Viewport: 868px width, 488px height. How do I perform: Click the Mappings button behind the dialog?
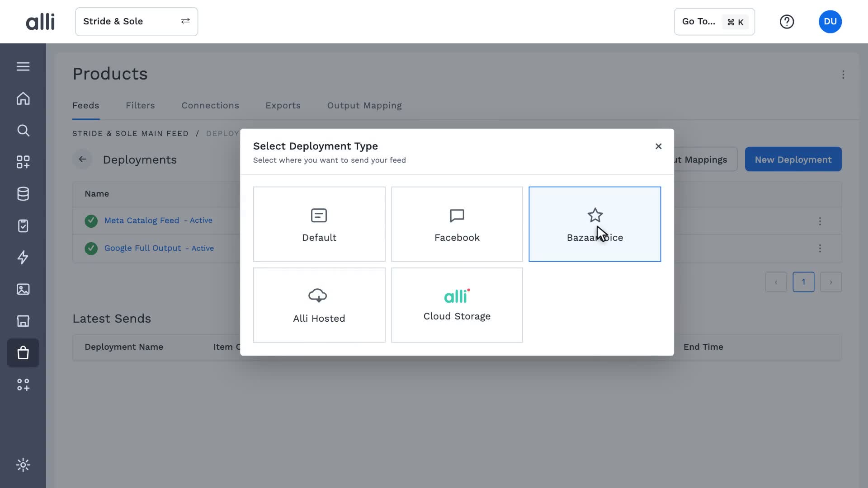coord(705,159)
